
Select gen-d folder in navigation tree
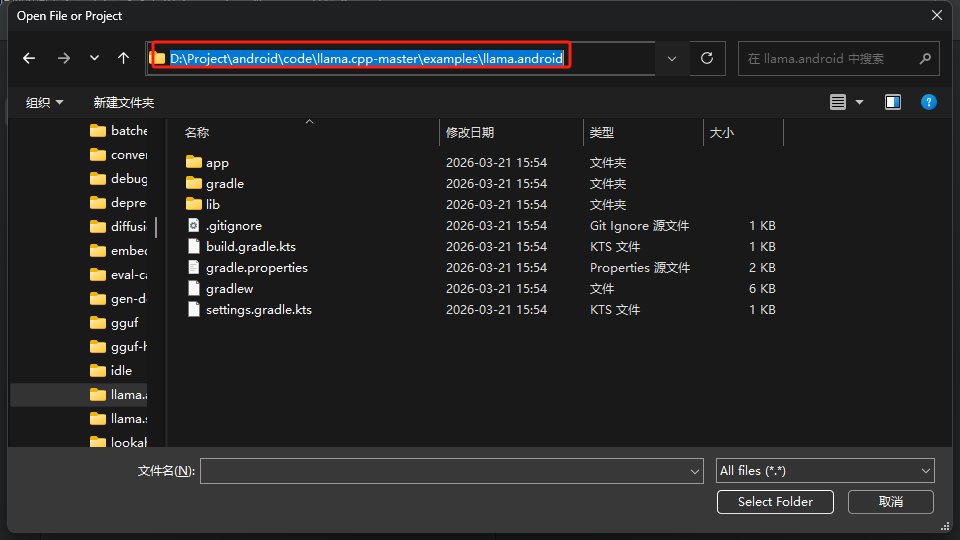pos(118,299)
